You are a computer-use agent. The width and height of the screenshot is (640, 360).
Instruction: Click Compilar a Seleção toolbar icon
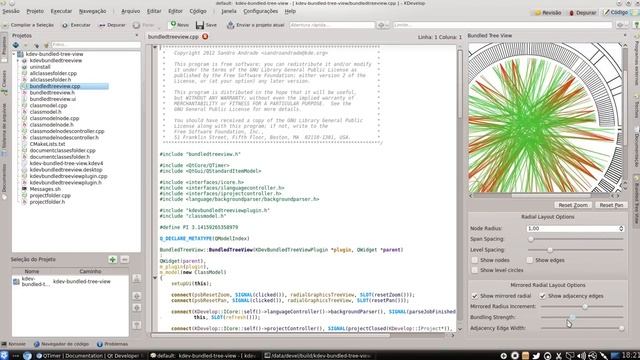click(x=5, y=25)
